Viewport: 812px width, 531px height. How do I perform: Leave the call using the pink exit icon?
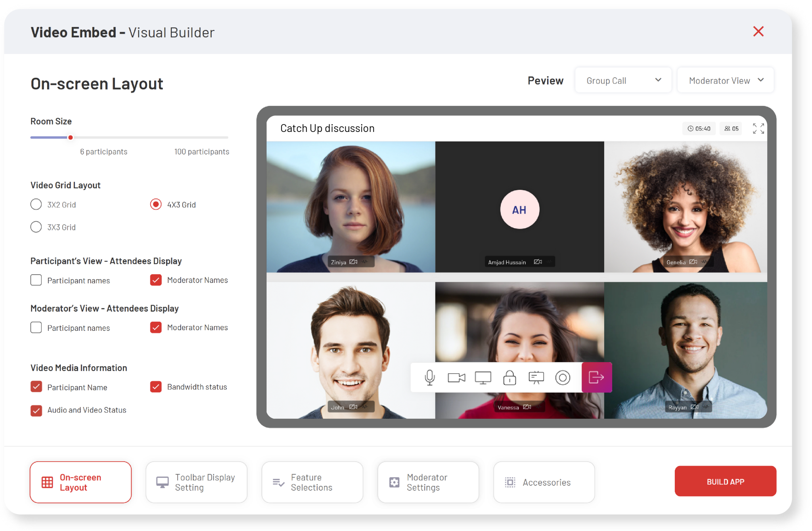pyautogui.click(x=596, y=377)
